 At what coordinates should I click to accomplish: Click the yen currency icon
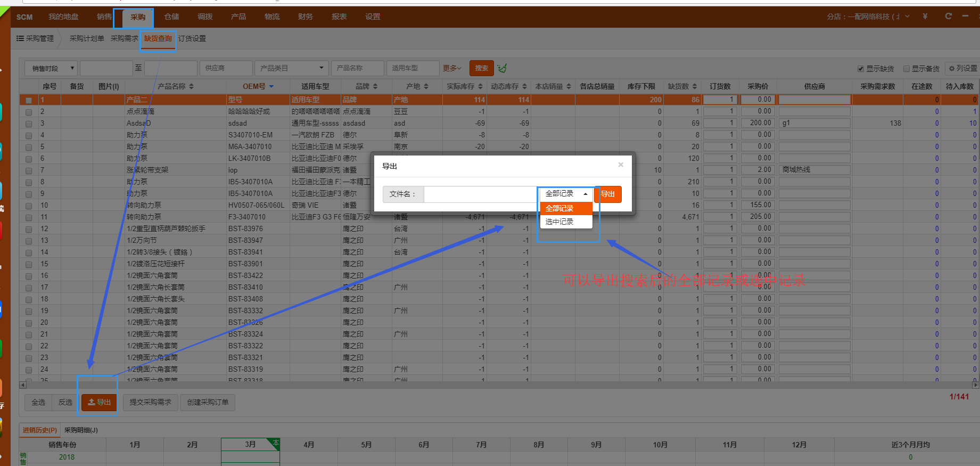(x=925, y=17)
